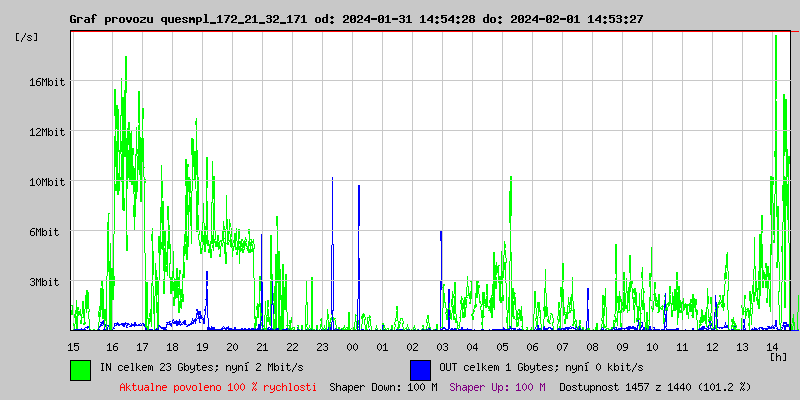800x400 pixels.
Task: Select hour 15 on the time axis
Action: [x=73, y=346]
